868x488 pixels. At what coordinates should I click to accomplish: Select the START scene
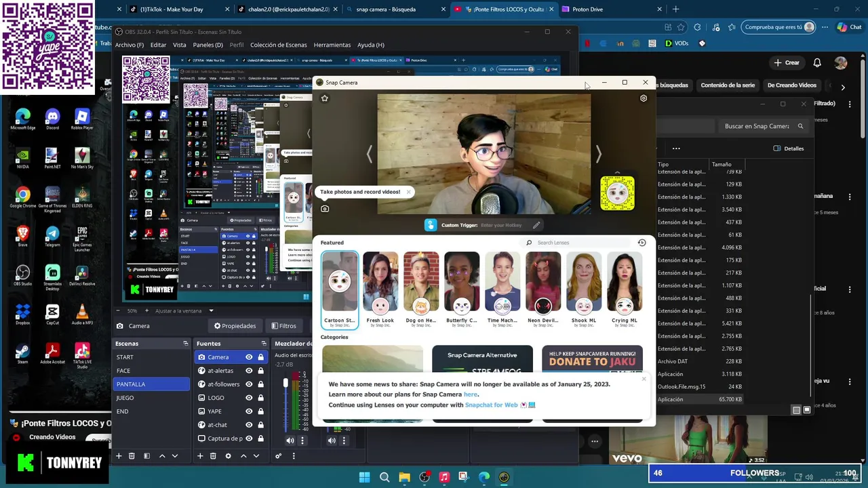tap(152, 357)
